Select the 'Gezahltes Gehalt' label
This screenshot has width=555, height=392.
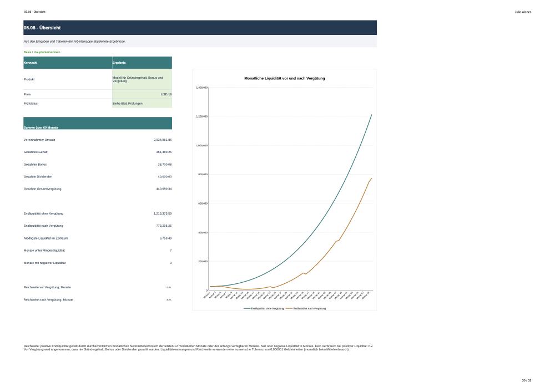(36, 152)
